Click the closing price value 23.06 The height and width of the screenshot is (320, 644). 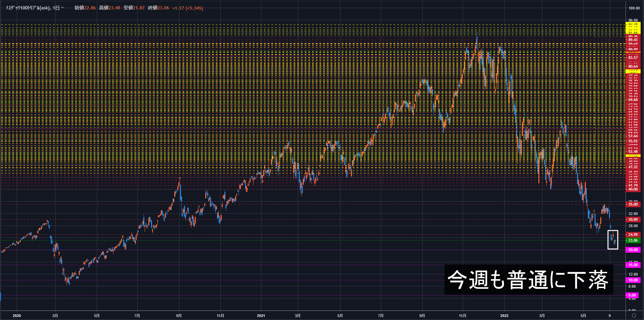pyautogui.click(x=164, y=8)
